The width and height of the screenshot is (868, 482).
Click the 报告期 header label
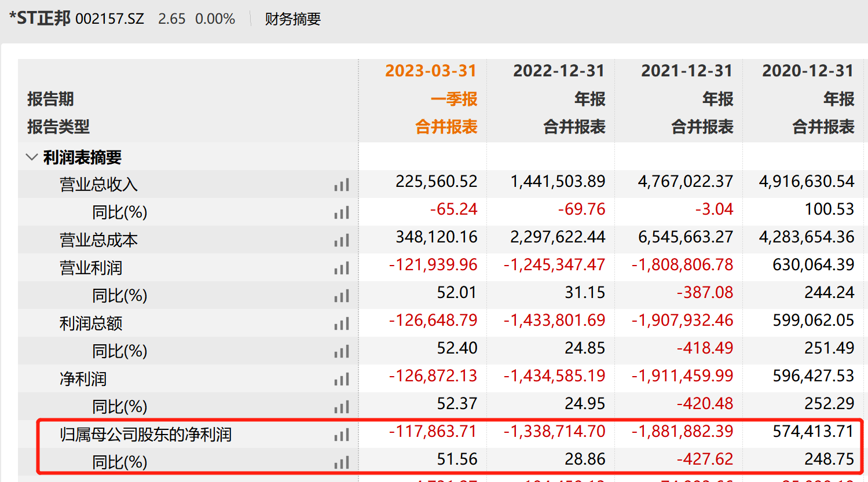coord(50,99)
